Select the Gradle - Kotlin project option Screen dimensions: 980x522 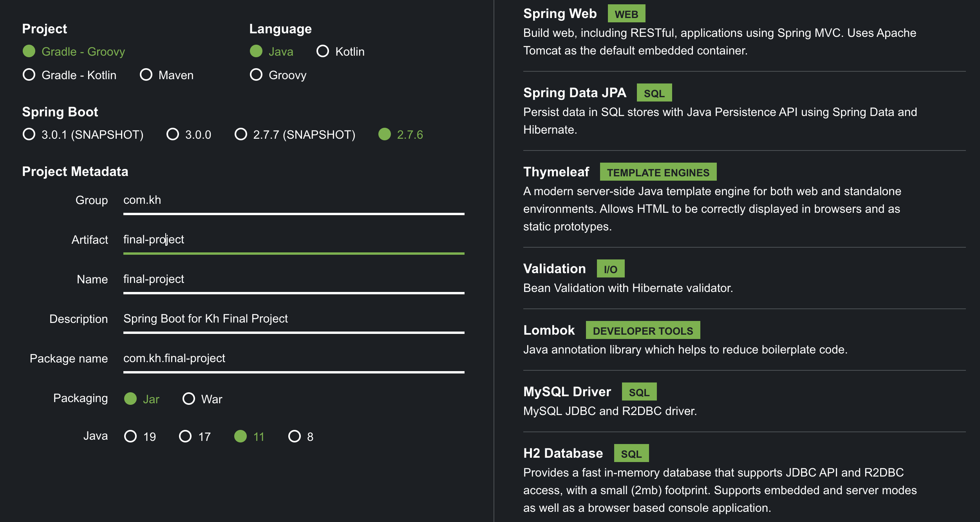pyautogui.click(x=29, y=75)
